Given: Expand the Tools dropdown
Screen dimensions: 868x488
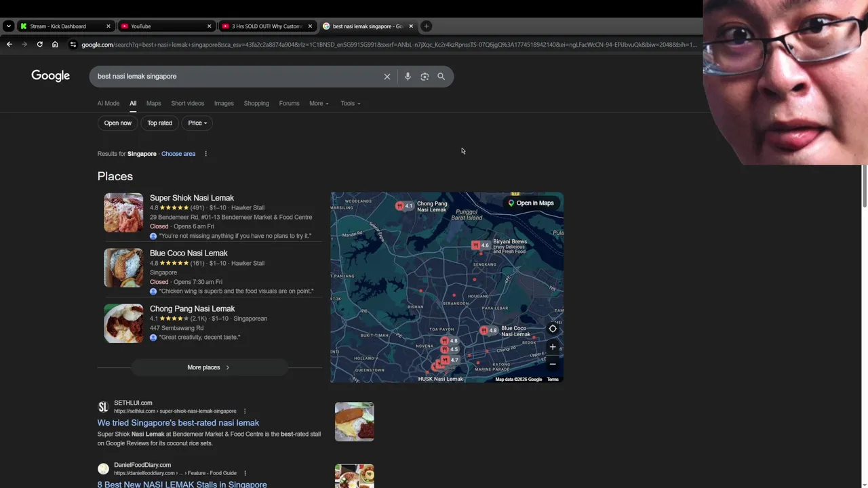Looking at the screenshot, I should coord(351,104).
